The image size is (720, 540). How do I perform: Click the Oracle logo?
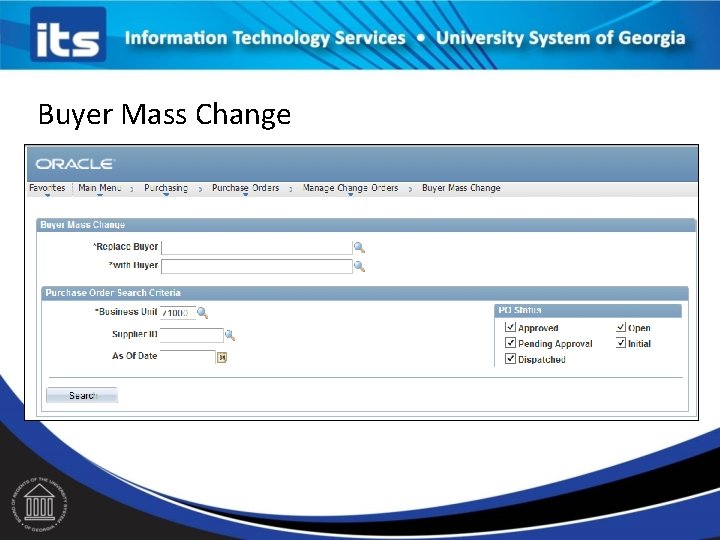tap(75, 164)
